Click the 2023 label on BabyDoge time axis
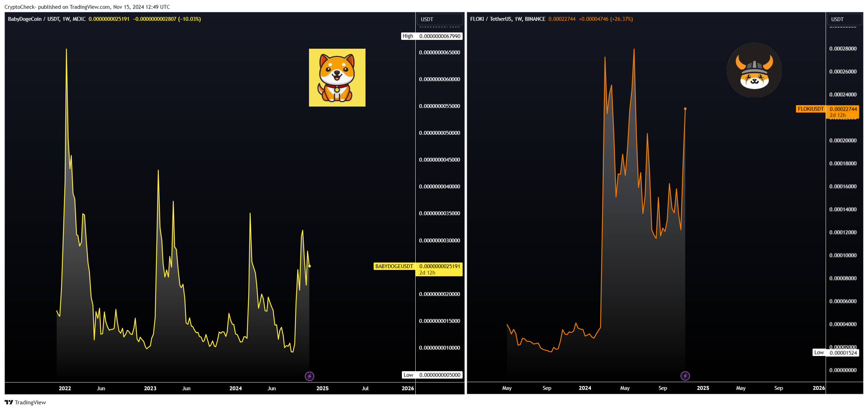Screen dimensions: 868x410 pos(150,388)
